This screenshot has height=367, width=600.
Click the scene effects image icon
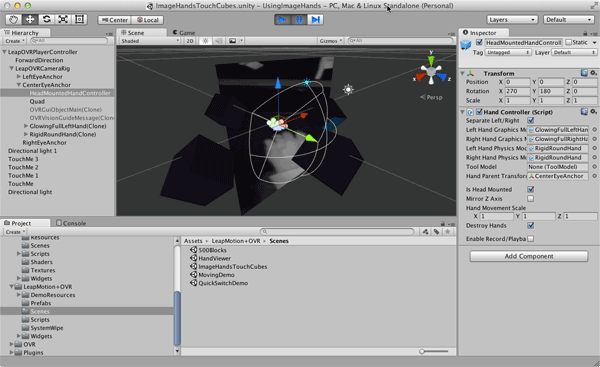click(232, 41)
